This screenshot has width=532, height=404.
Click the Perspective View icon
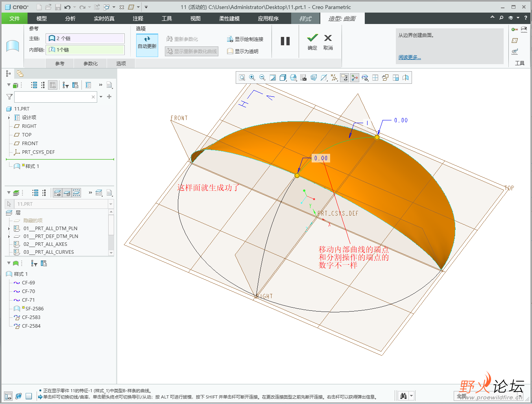tap(314, 78)
